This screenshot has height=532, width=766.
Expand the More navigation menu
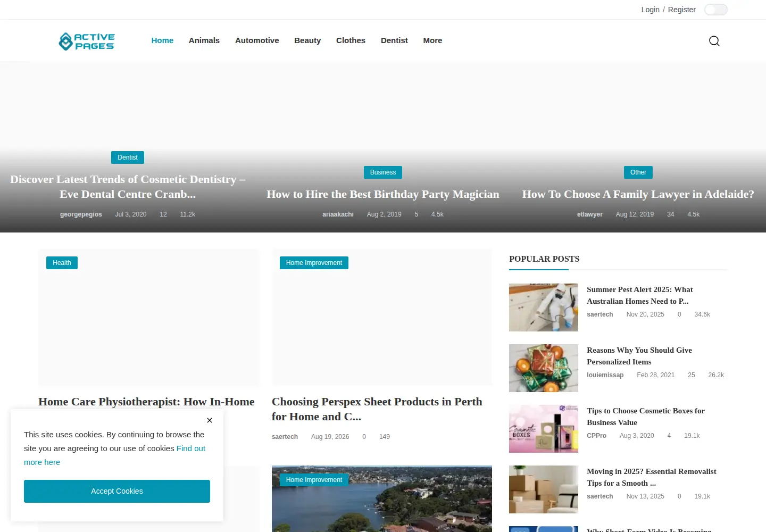tap(432, 40)
